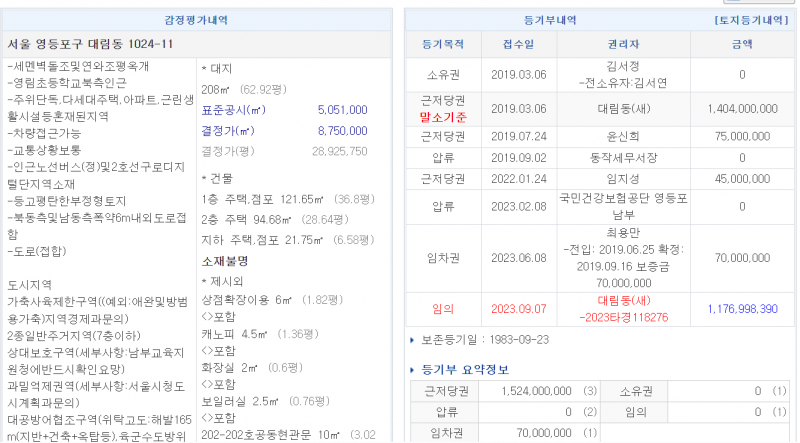Expand the 등기부 요약정보 section arrow
The height and width of the screenshot is (443, 800).
415,369
